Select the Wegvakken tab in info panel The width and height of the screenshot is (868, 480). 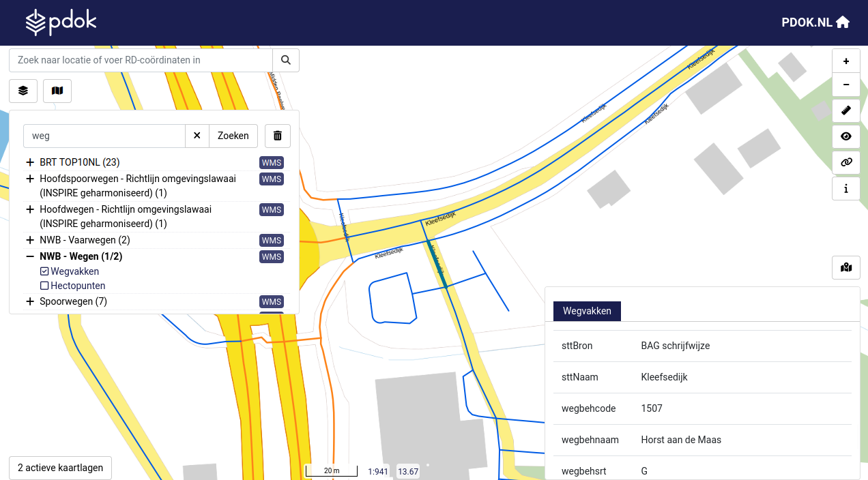point(587,311)
